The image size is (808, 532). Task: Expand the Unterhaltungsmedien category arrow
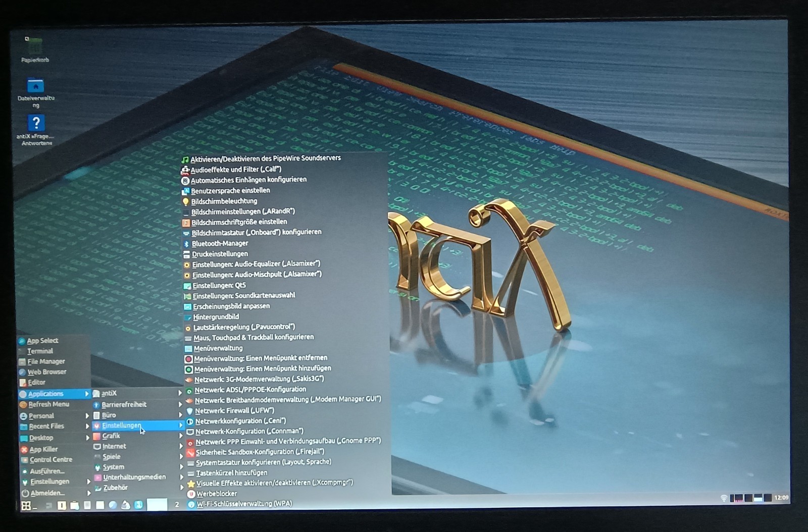182,477
